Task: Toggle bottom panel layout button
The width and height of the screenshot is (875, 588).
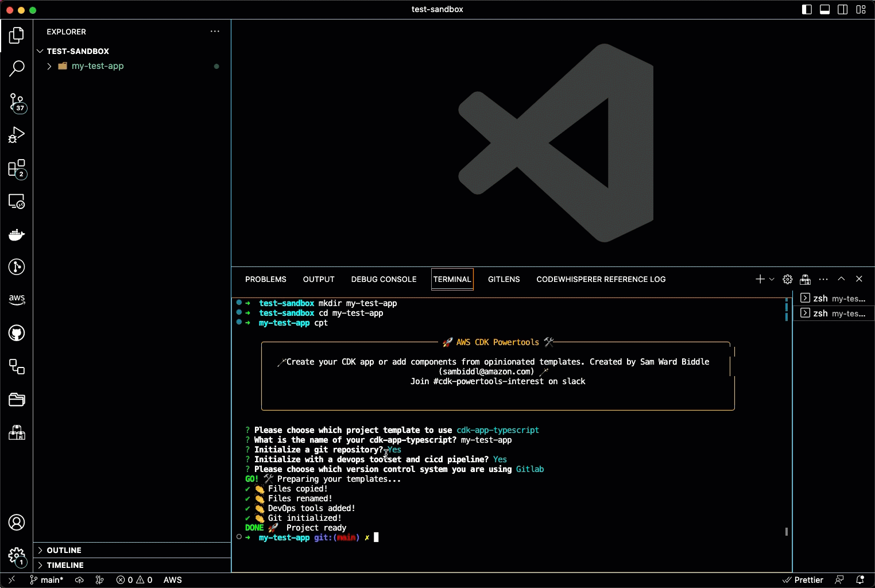Action: coord(824,9)
